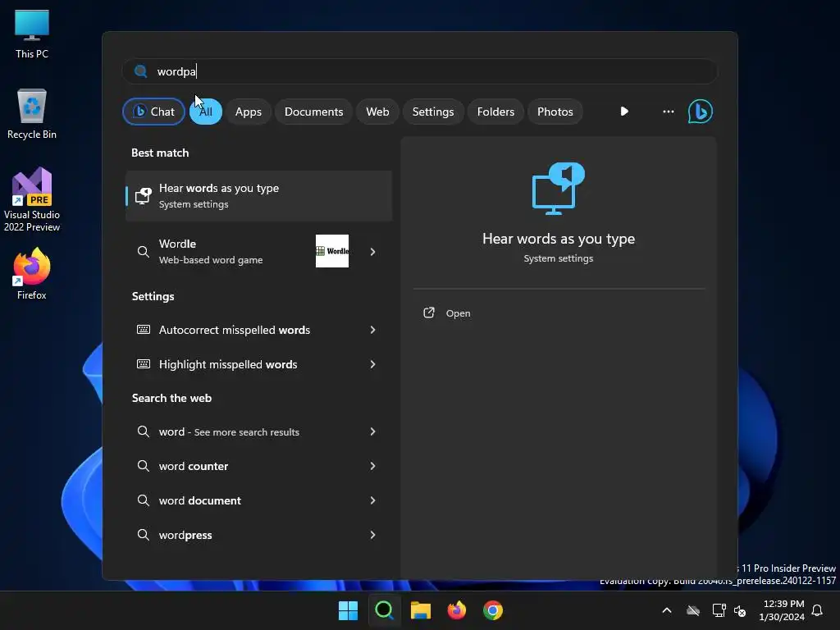The width and height of the screenshot is (840, 630).
Task: Select 'Hear words as you type' best match
Action: [258, 196]
